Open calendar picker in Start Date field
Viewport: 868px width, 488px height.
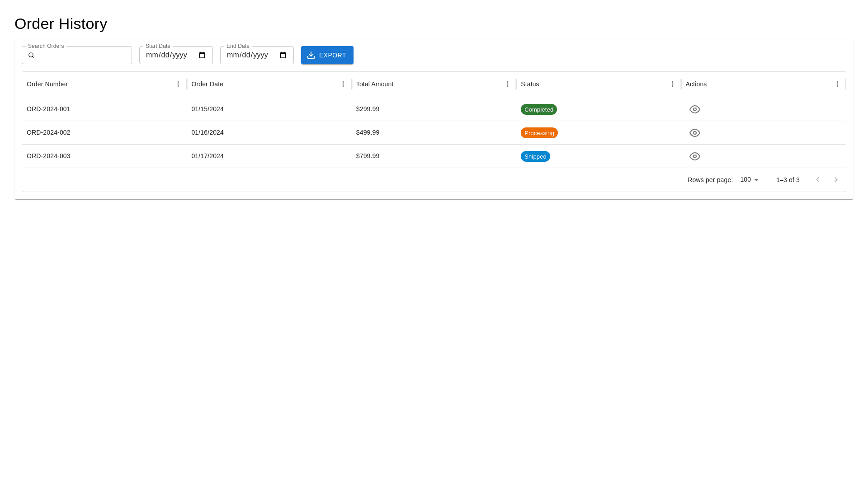click(x=202, y=55)
